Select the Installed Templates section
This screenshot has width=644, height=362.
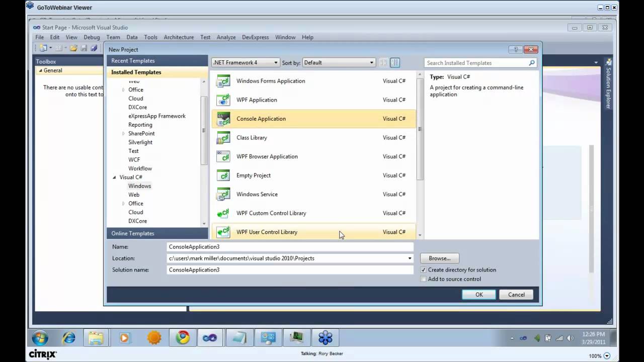point(157,72)
